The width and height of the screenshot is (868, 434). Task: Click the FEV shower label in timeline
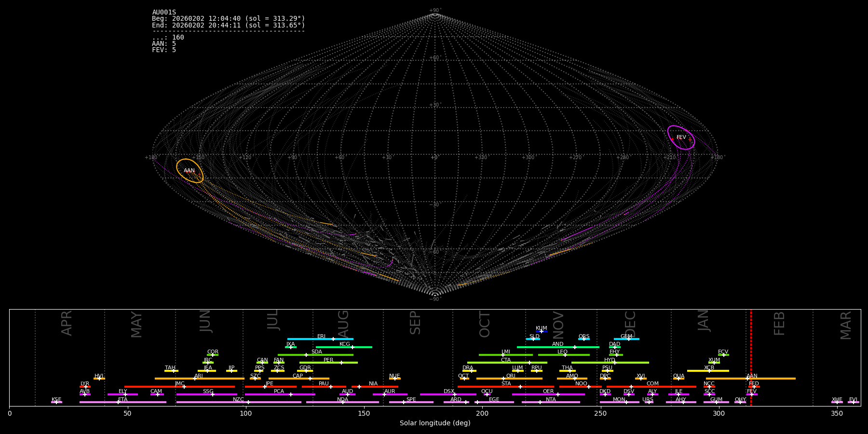pyautogui.click(x=752, y=392)
